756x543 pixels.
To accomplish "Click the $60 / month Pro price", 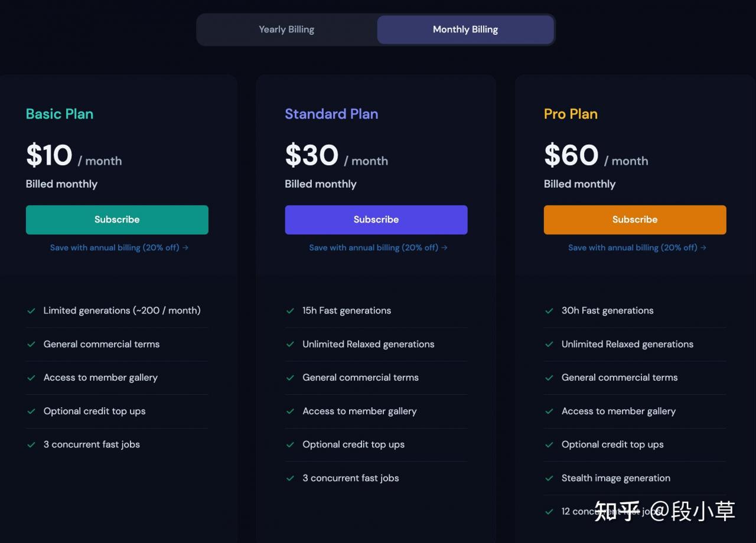I will (x=595, y=156).
